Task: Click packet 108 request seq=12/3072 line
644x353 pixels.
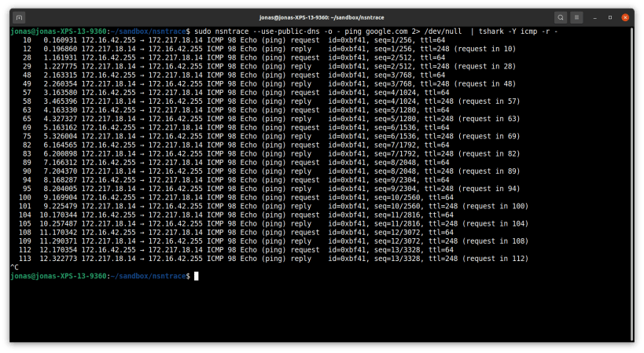Action: 236,233
